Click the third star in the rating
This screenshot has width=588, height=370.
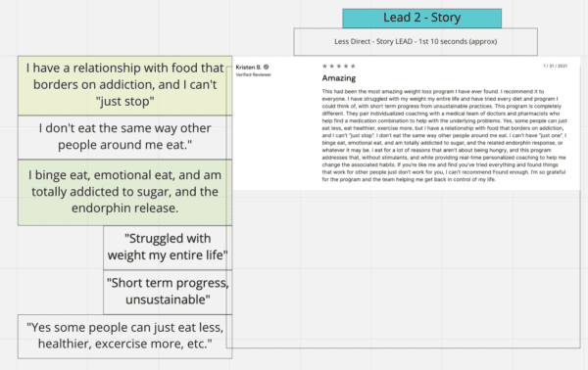pyautogui.click(x=339, y=67)
